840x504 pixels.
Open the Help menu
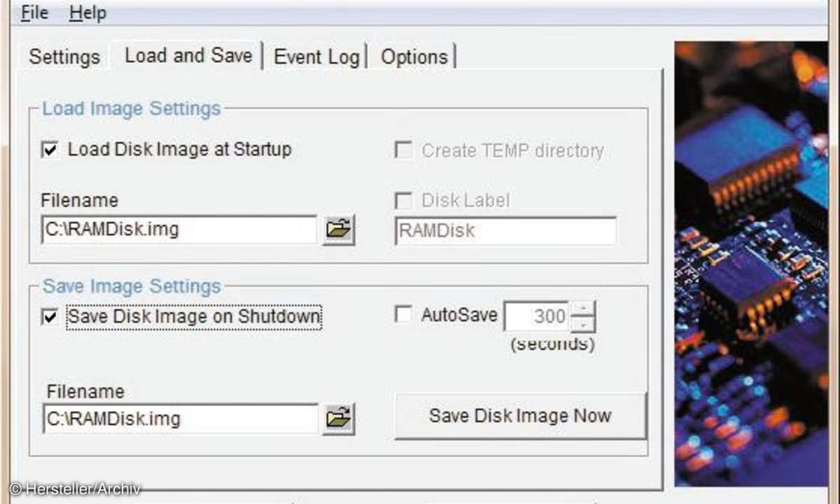[87, 12]
